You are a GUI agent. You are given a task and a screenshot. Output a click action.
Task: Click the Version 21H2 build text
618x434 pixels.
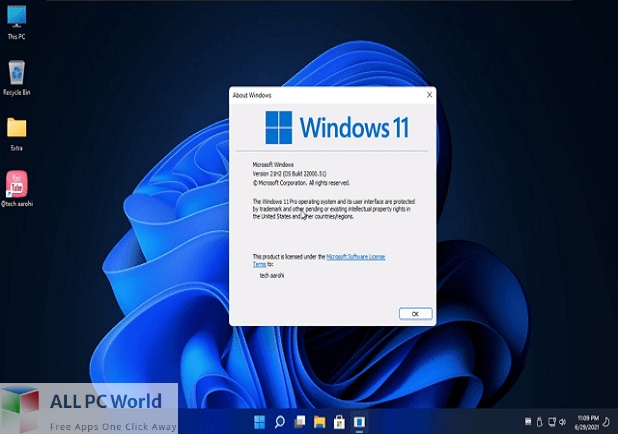289,173
